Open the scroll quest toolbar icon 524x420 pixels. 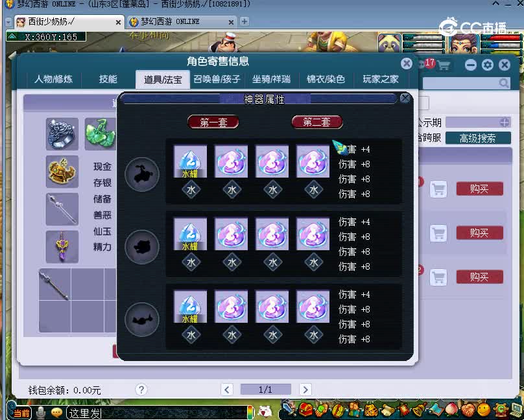(388, 410)
